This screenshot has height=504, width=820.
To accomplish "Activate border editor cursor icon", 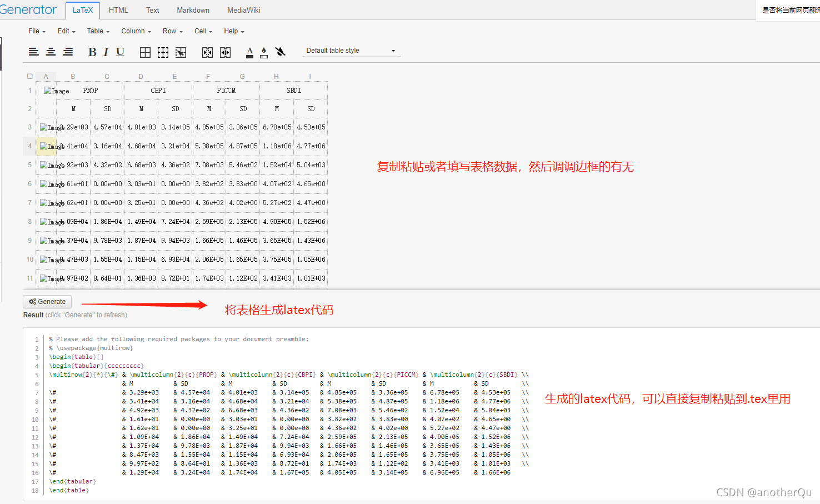I will 181,52.
